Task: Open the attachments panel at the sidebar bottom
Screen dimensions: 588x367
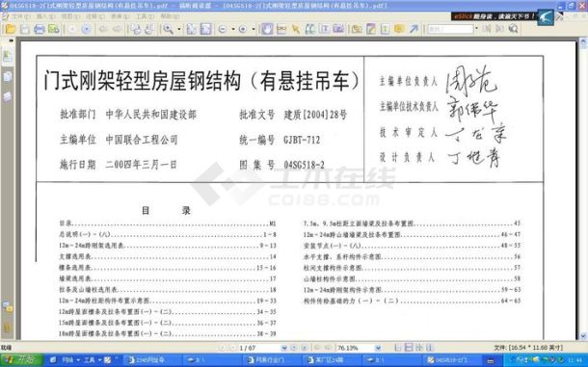Action: tap(7, 328)
